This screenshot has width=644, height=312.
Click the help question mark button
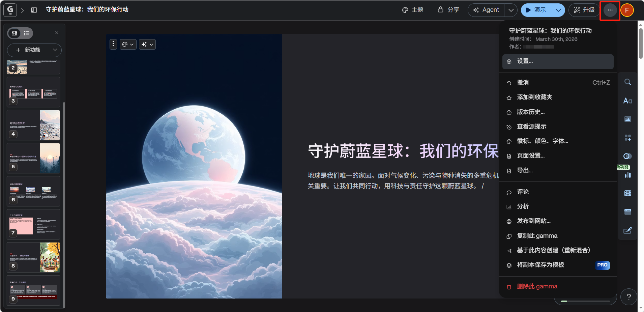(x=628, y=297)
